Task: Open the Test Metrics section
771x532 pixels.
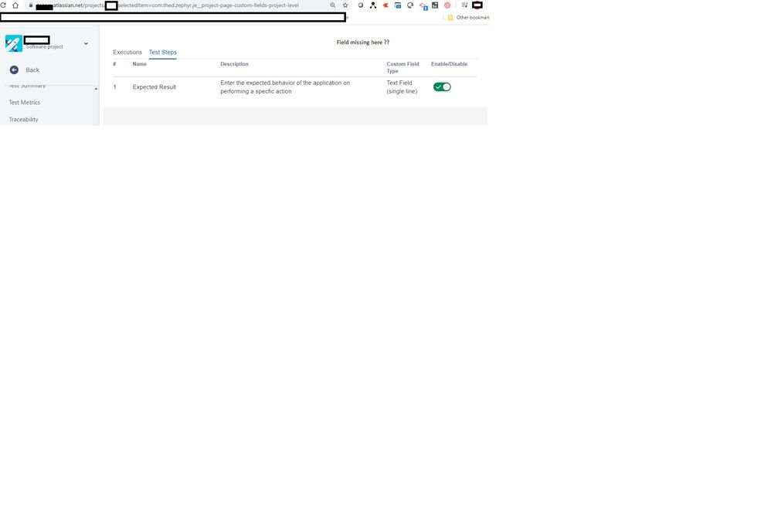Action: tap(24, 102)
